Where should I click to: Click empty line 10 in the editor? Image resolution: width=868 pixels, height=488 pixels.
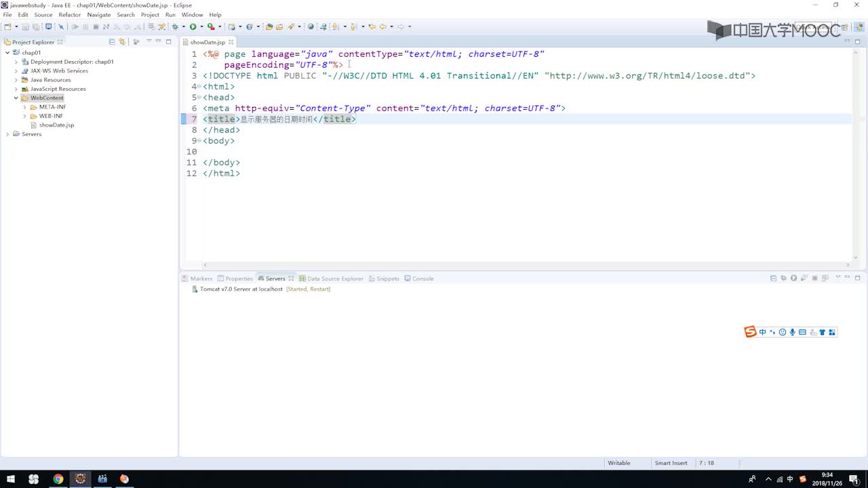526,152
